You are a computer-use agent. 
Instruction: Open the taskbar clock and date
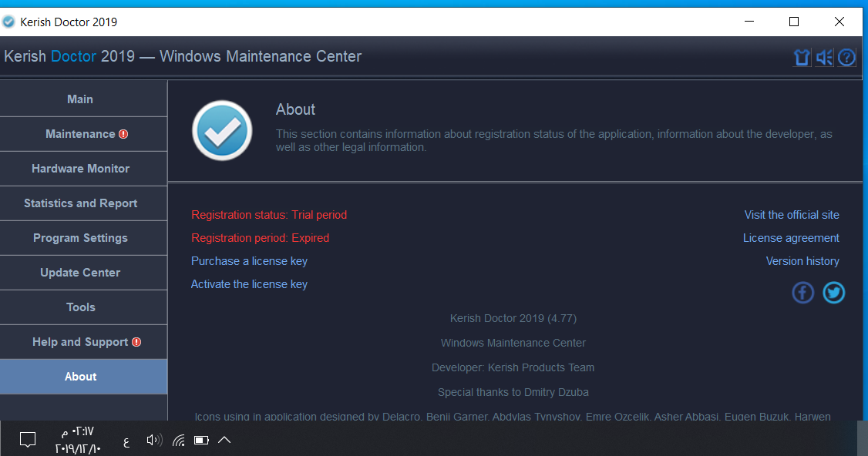point(78,440)
